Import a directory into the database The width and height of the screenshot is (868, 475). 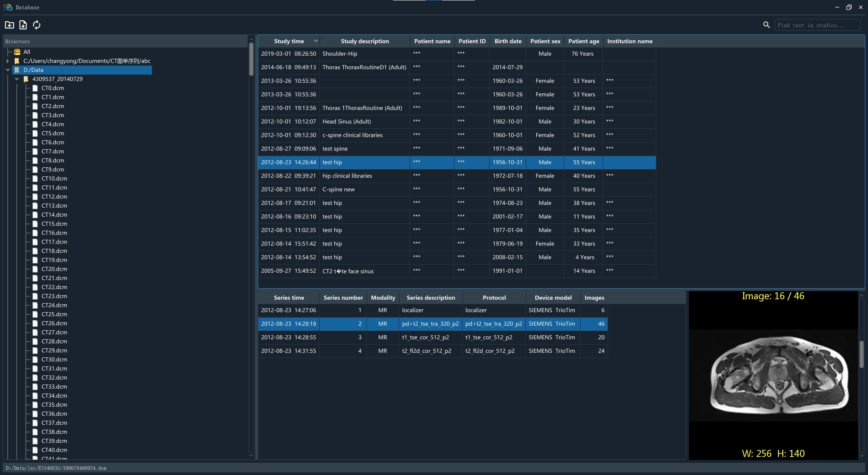[x=9, y=25]
